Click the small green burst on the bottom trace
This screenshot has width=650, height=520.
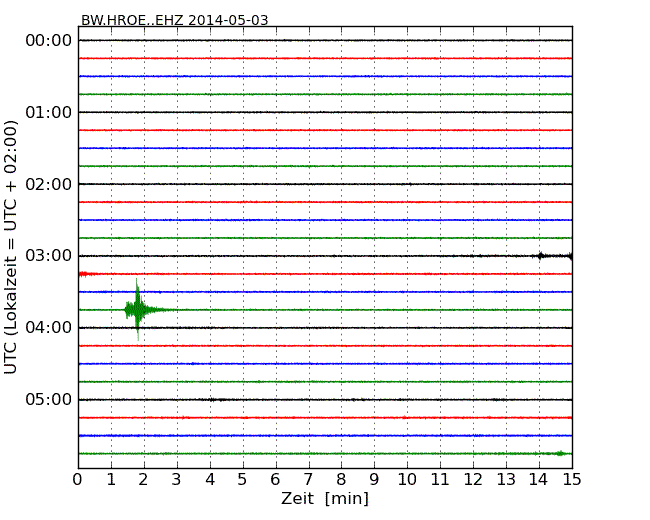[x=560, y=453]
